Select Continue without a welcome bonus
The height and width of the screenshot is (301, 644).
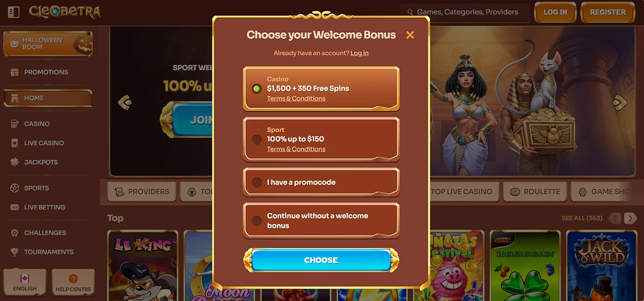321,220
